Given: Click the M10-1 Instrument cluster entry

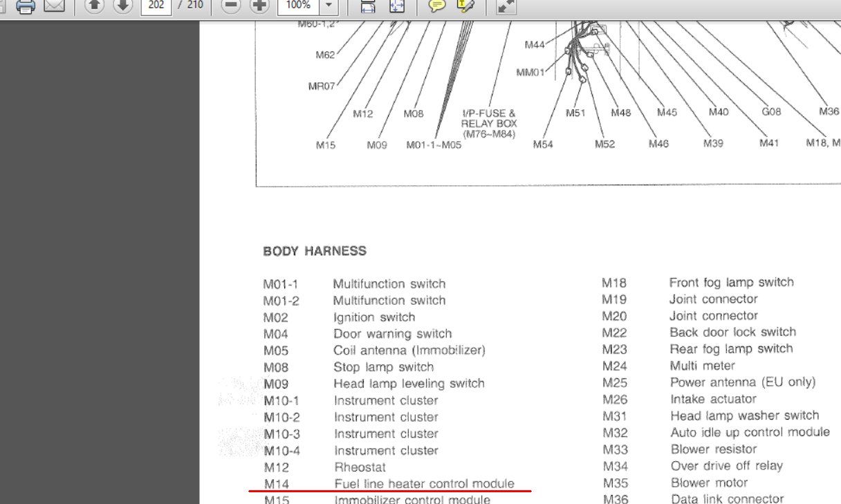Looking at the screenshot, I should 351,400.
